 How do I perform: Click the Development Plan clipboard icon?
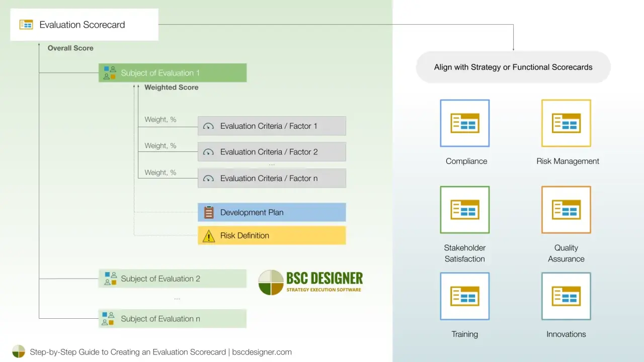(209, 212)
